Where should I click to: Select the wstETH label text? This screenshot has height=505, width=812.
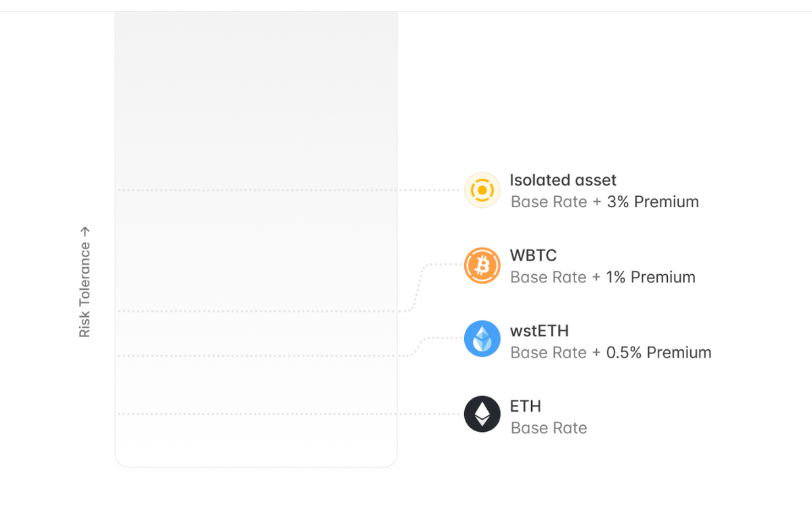point(539,331)
